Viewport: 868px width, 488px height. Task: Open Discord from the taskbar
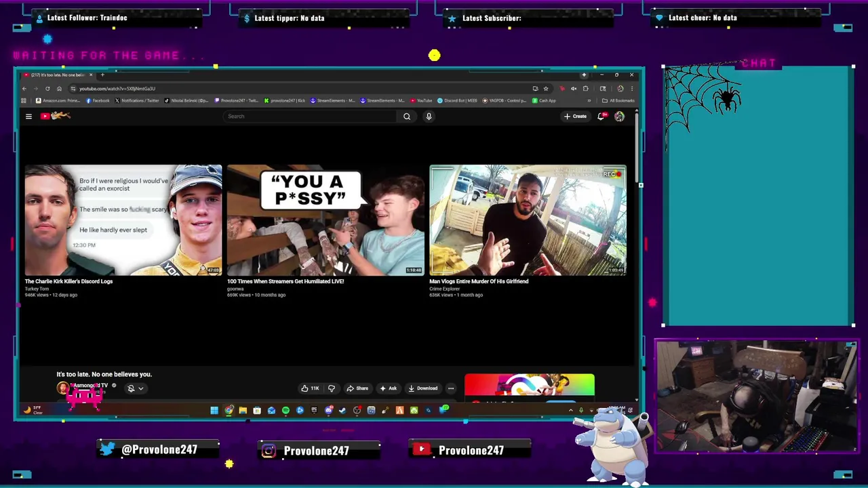[x=329, y=410]
